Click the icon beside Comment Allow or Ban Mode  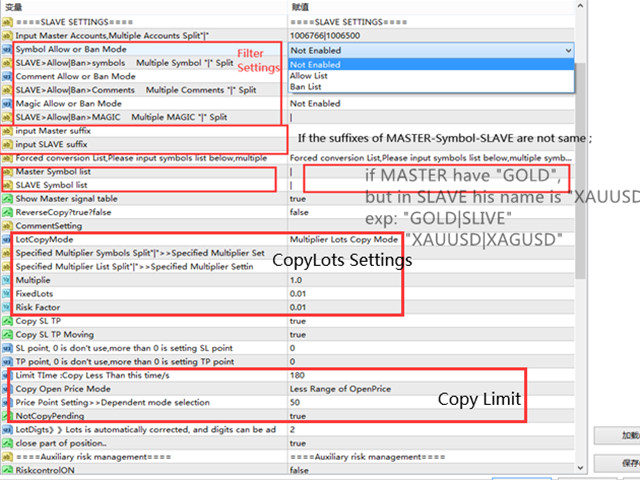pyautogui.click(x=7, y=76)
